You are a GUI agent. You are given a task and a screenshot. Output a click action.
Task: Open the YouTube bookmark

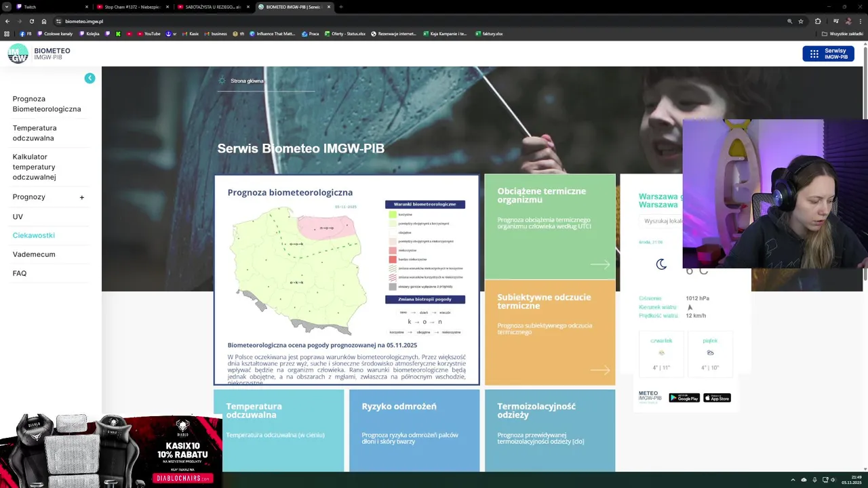click(149, 34)
